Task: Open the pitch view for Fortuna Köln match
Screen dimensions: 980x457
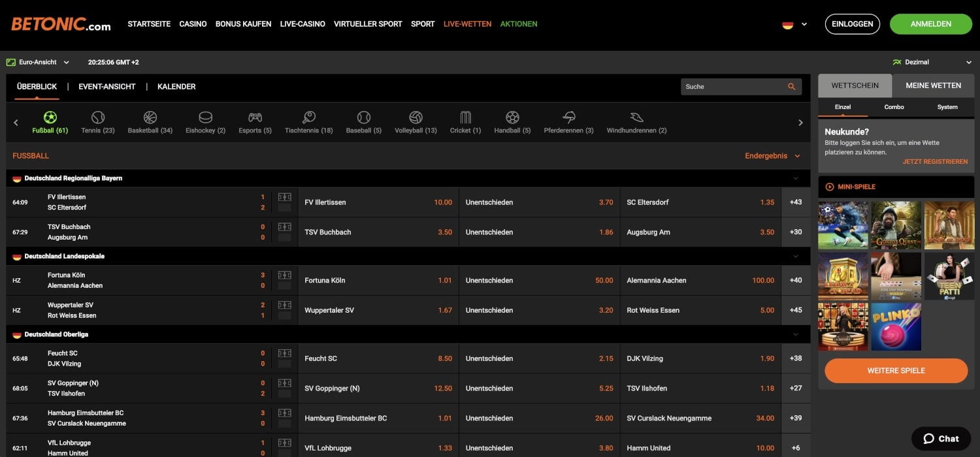Action: point(285,276)
